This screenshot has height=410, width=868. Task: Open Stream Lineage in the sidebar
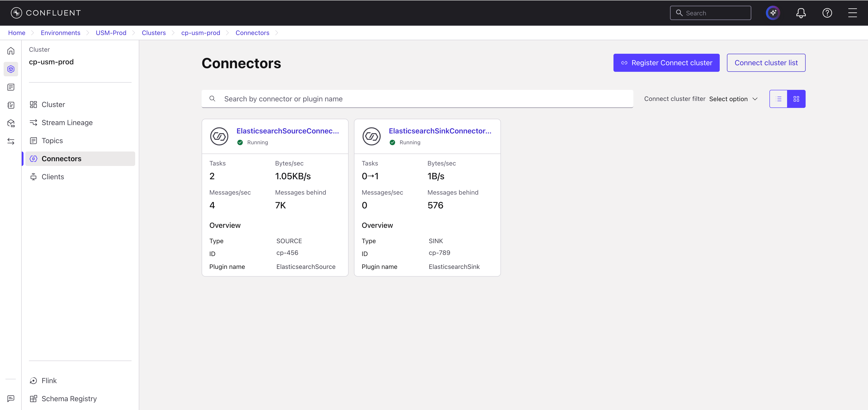click(80, 123)
